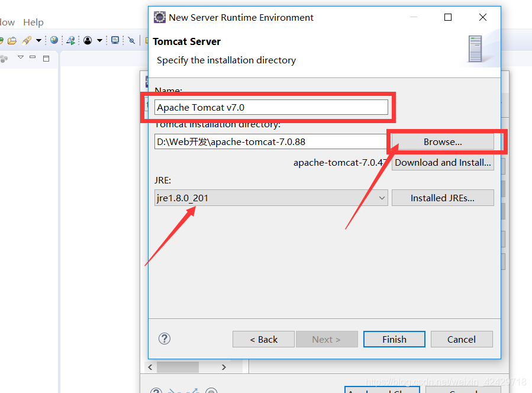Click the right scroll arrow in background window

pyautogui.click(x=224, y=367)
